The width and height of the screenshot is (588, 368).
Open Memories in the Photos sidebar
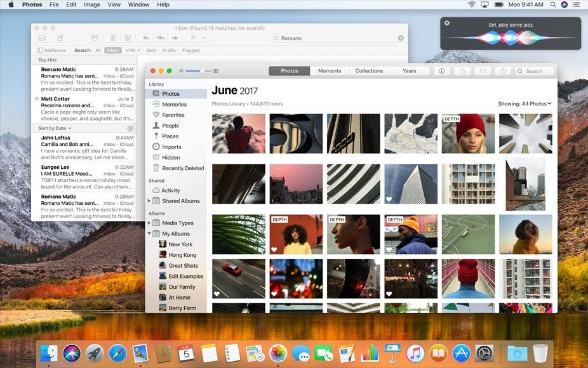click(x=173, y=105)
